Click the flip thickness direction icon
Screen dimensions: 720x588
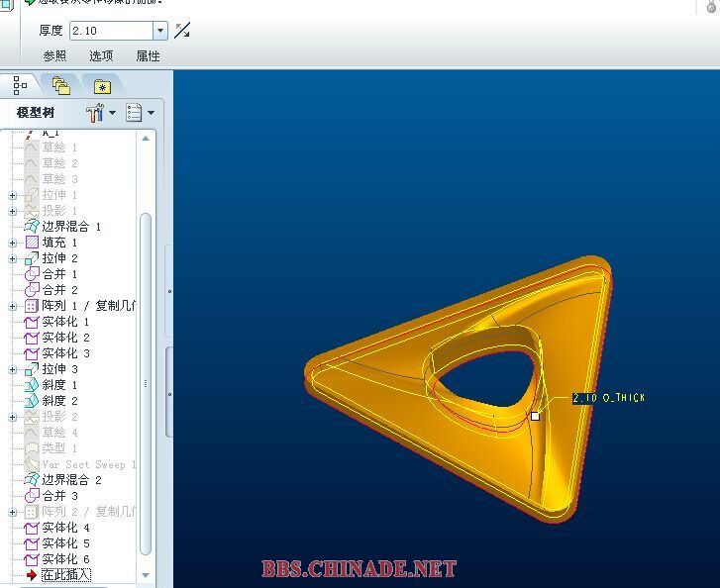click(x=182, y=31)
